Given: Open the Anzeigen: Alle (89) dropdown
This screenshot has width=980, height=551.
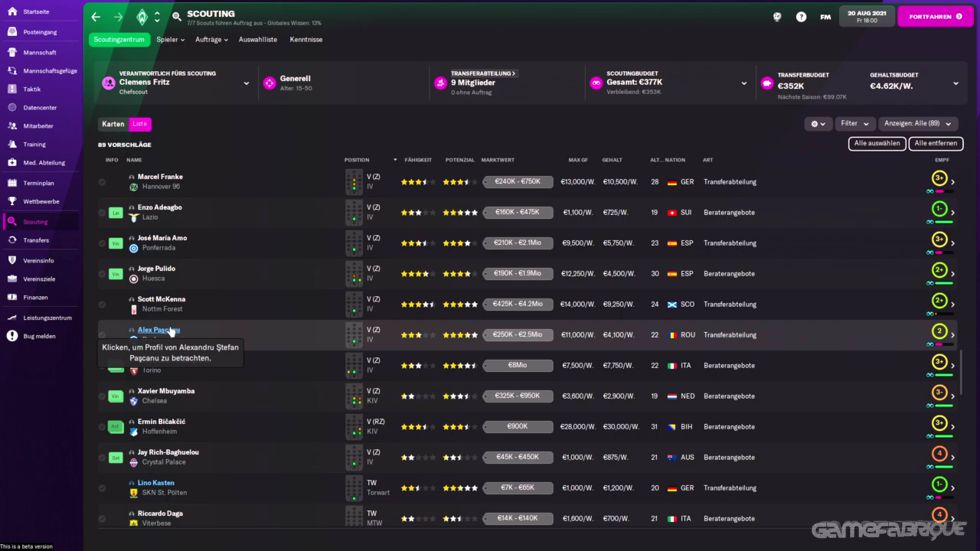Looking at the screenshot, I should (x=918, y=124).
